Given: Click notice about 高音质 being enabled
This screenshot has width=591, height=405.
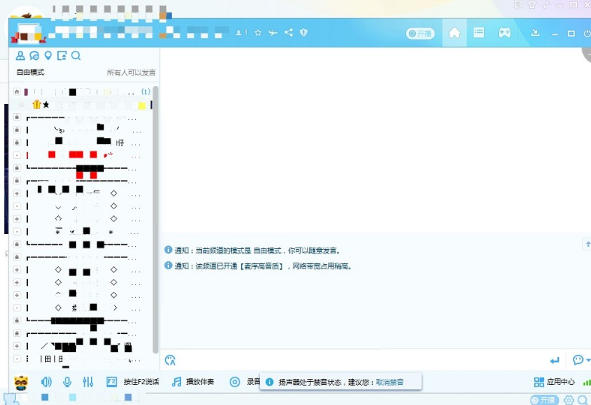Looking at the screenshot, I should [263, 266].
